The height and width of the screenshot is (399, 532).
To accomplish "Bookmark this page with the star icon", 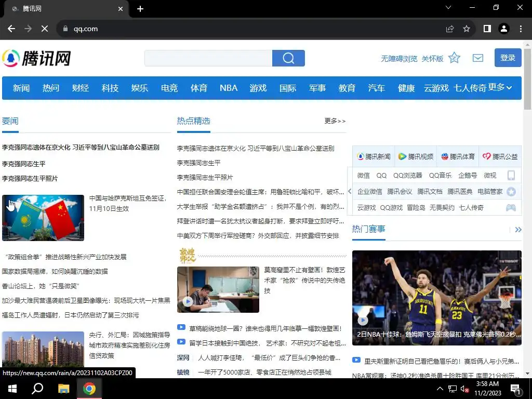I will coord(467,29).
